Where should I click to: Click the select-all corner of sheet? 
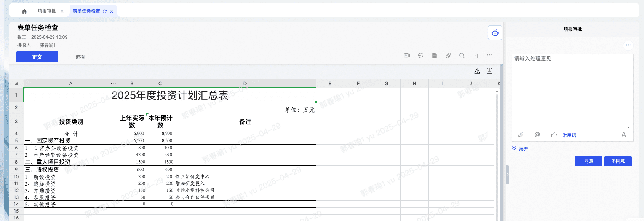(16, 83)
